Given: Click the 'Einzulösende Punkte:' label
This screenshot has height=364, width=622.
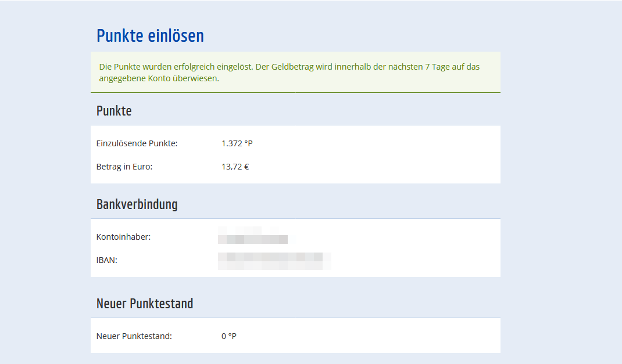Looking at the screenshot, I should [x=137, y=143].
